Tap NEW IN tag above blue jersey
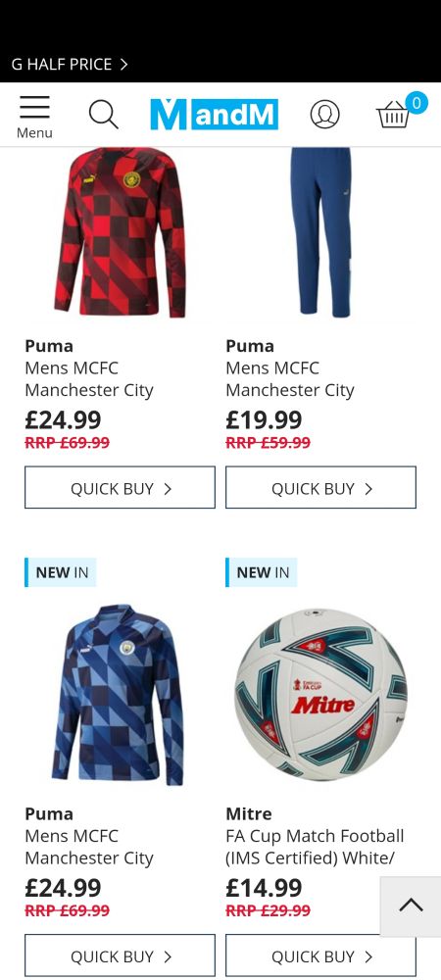 tap(61, 572)
